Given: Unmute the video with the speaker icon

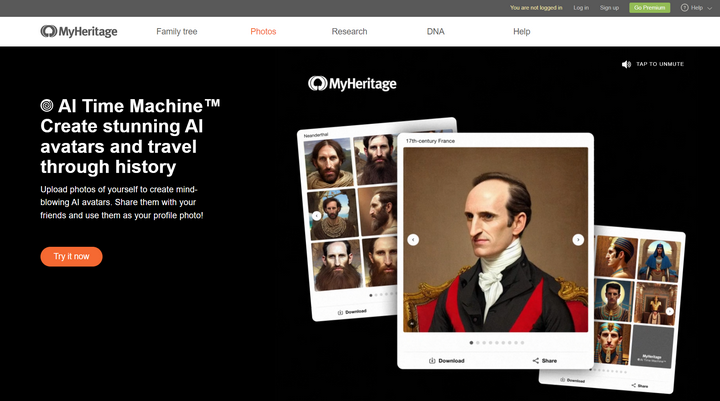Looking at the screenshot, I should pyautogui.click(x=626, y=64).
